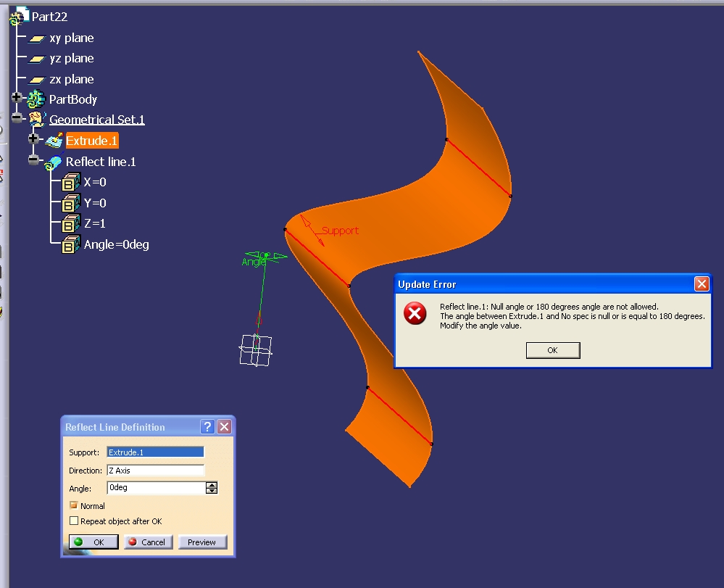Viewport: 724px width, 588px height.
Task: Click the Support field with Extrude.1
Action: [155, 452]
